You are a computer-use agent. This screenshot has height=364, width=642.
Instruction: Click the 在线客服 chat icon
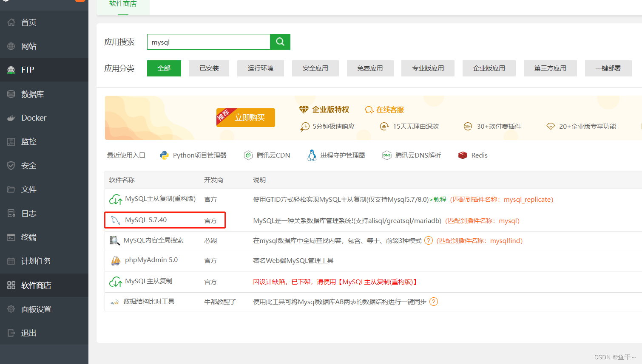pyautogui.click(x=369, y=110)
